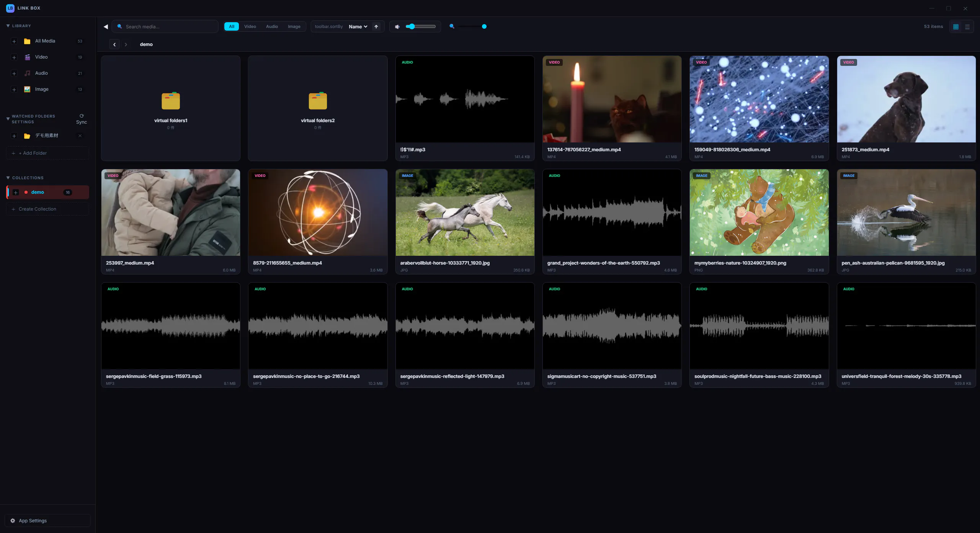Select universfield-tranquil-forest-melody waveform
This screenshot has height=533, width=980.
pos(906,326)
